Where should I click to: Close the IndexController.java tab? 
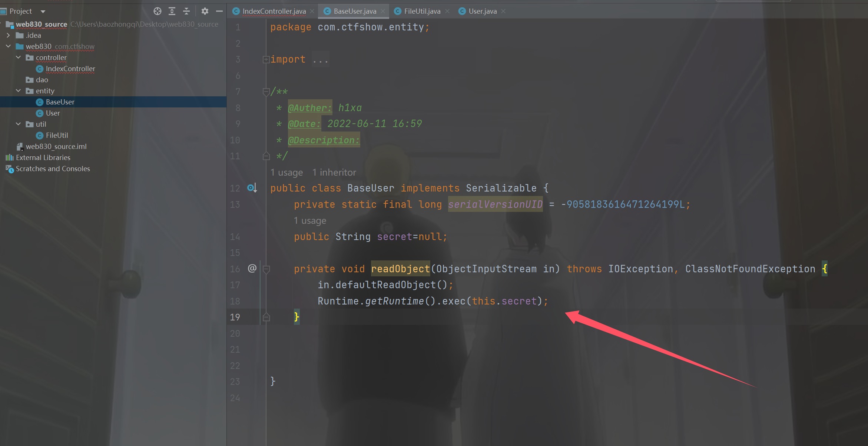coord(312,11)
